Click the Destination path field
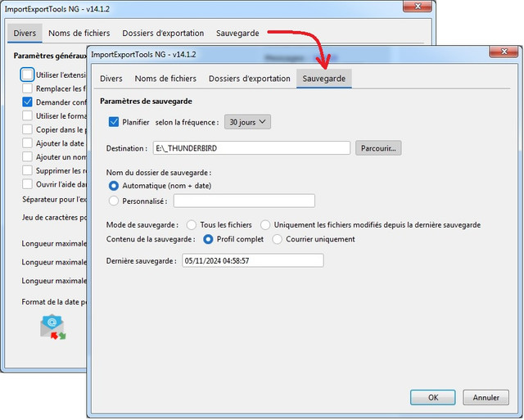 251,148
